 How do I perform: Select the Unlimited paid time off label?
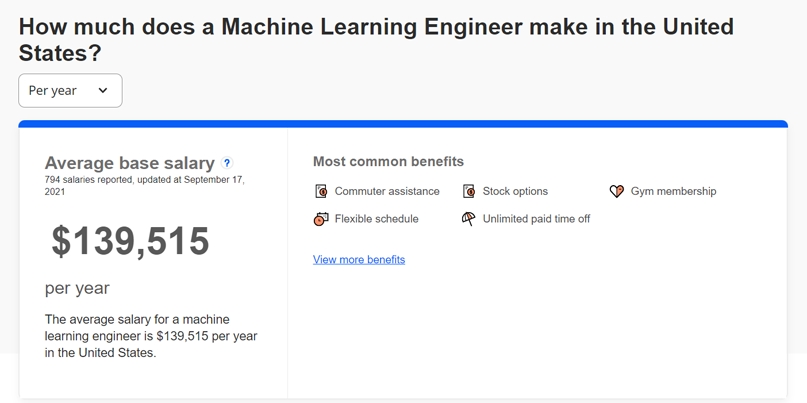pos(536,219)
